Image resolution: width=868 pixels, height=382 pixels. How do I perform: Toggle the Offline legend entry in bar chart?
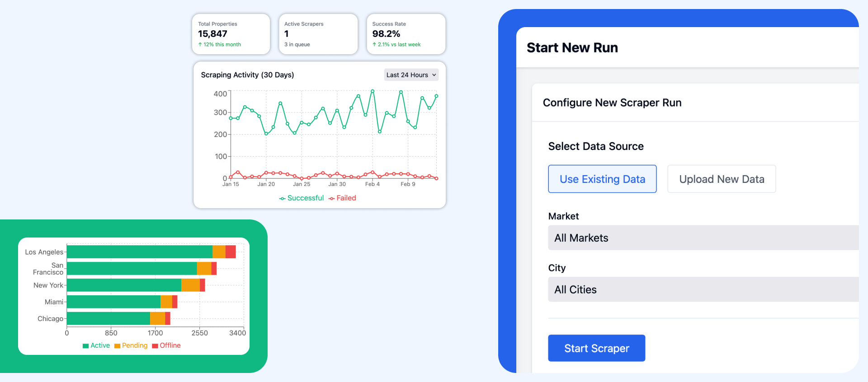click(166, 345)
